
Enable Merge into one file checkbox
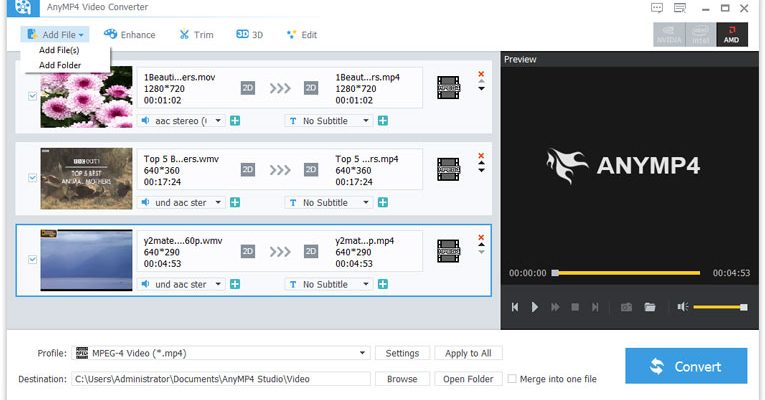[512, 379]
